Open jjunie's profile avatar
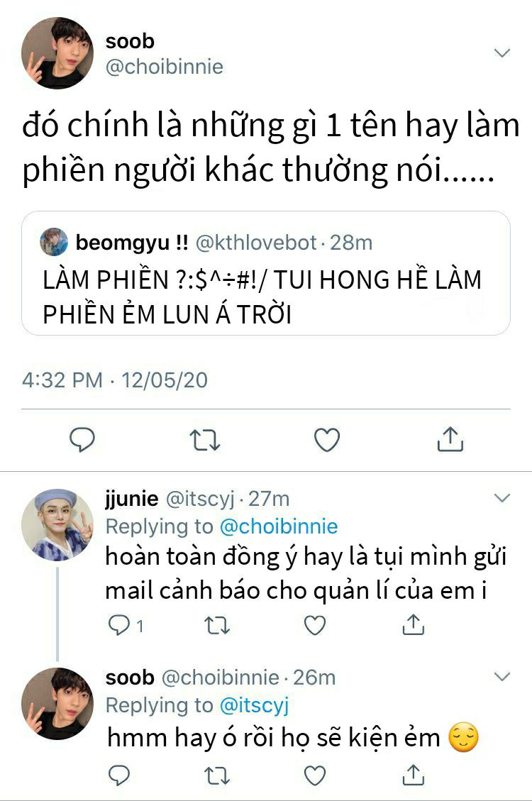The image size is (532, 801). (57, 524)
